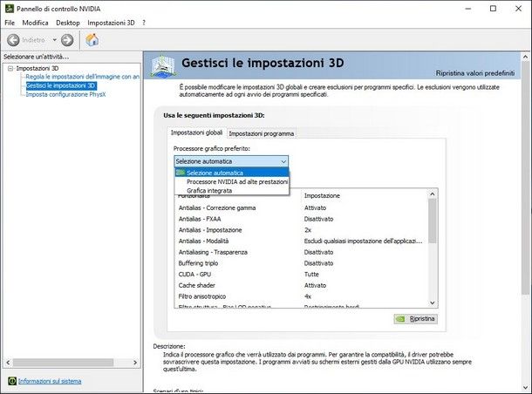Screen dimensions: 532x394
Task: Select the Cache shader row
Action: point(301,285)
